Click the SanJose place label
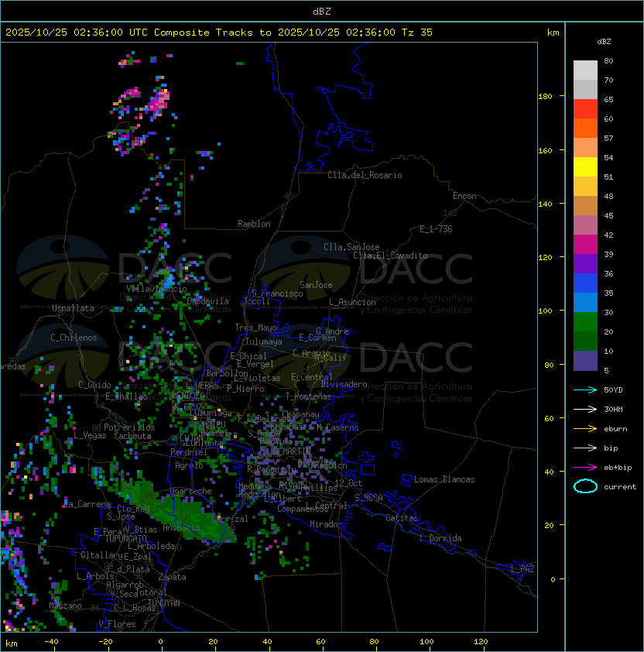This screenshot has height=652, width=644. coord(316,285)
